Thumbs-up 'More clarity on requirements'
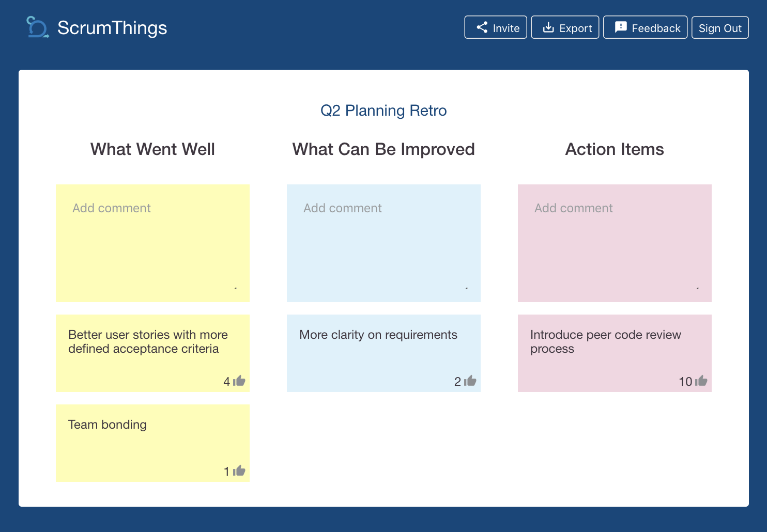The image size is (767, 532). (470, 381)
